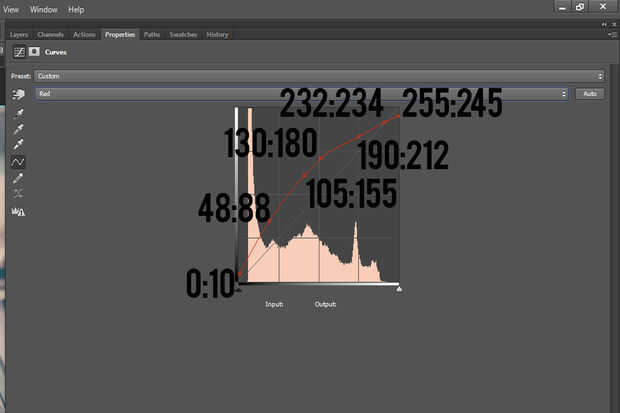This screenshot has height=413, width=620.
Task: Switch to the Actions tab
Action: click(x=84, y=35)
